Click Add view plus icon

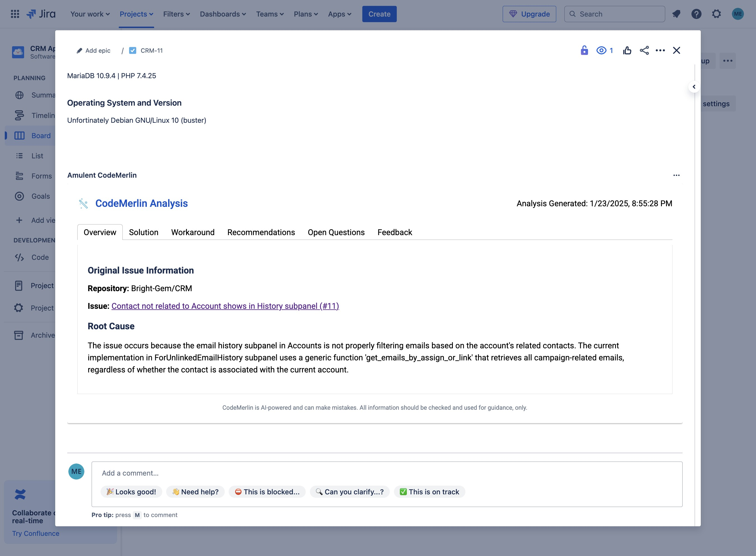pos(19,220)
